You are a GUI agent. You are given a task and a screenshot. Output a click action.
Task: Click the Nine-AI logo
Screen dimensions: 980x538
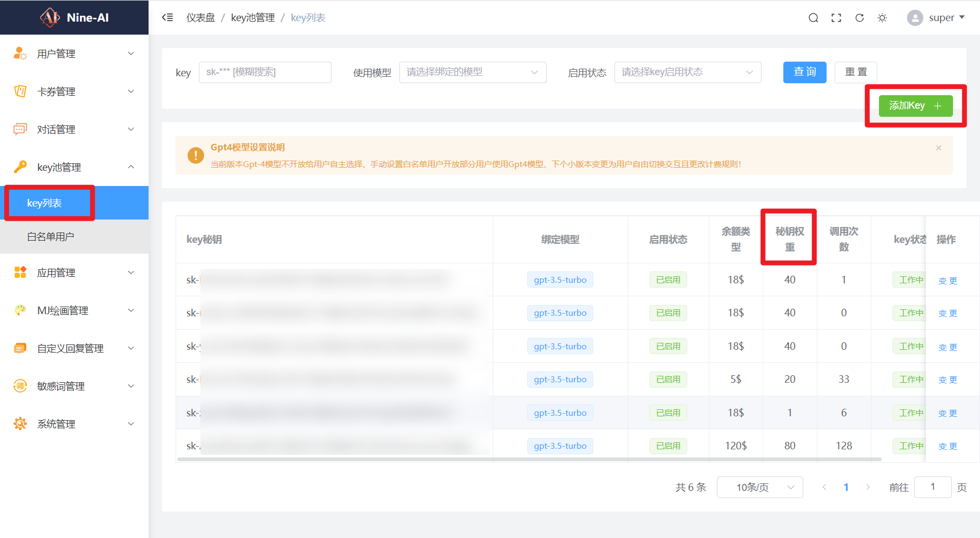point(75,17)
